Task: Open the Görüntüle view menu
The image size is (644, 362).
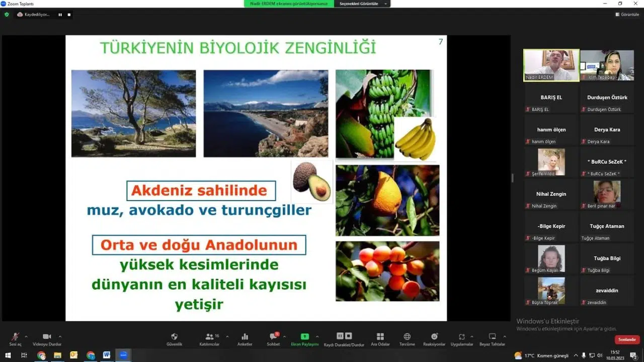Action: [627, 15]
